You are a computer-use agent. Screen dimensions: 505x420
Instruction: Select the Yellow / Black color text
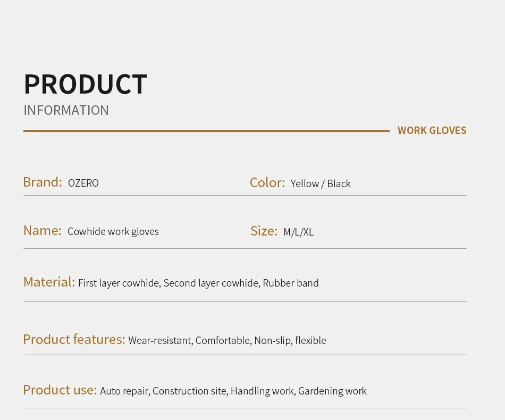[x=321, y=183]
